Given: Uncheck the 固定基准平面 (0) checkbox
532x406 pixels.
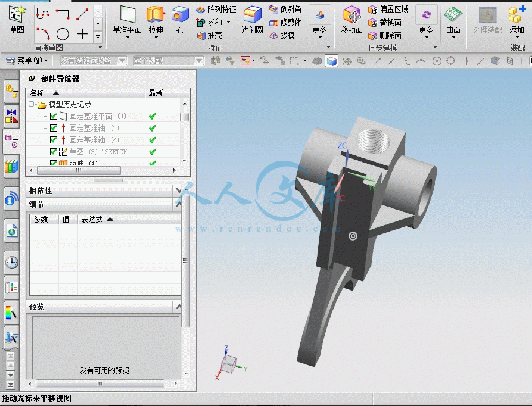Looking at the screenshot, I should pos(53,116).
